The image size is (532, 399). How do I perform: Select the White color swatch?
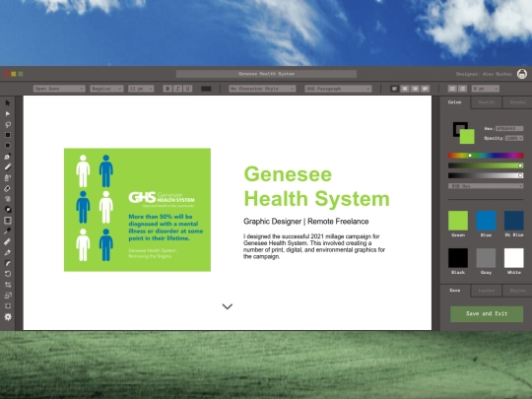(514, 258)
